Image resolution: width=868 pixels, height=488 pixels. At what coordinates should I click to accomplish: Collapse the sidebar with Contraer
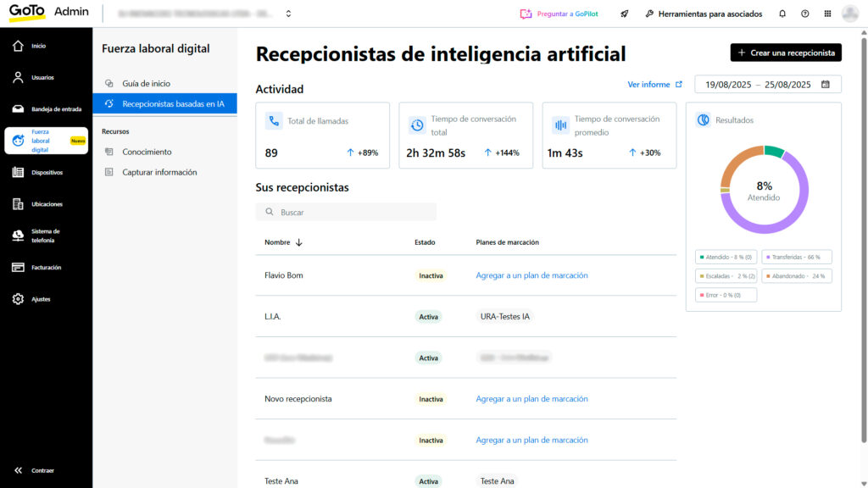pos(34,470)
